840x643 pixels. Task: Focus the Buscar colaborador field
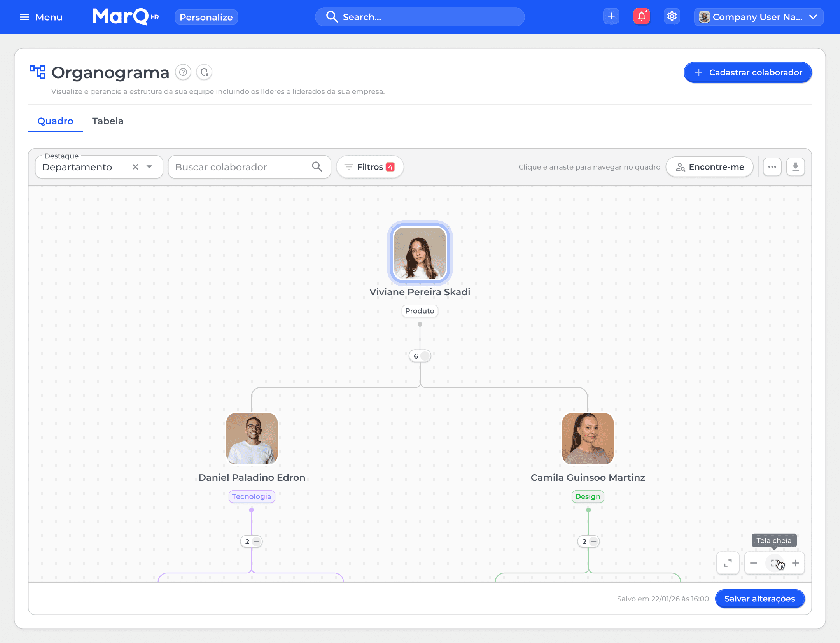(x=249, y=167)
